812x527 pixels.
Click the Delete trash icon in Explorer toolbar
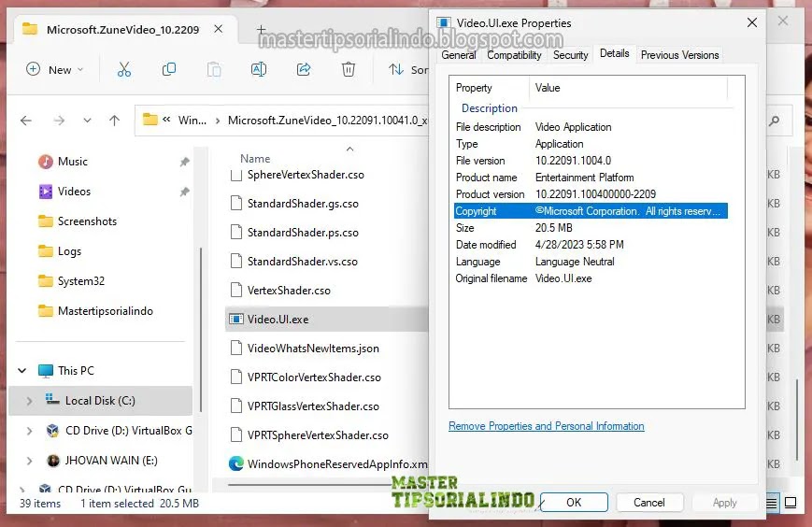349,69
